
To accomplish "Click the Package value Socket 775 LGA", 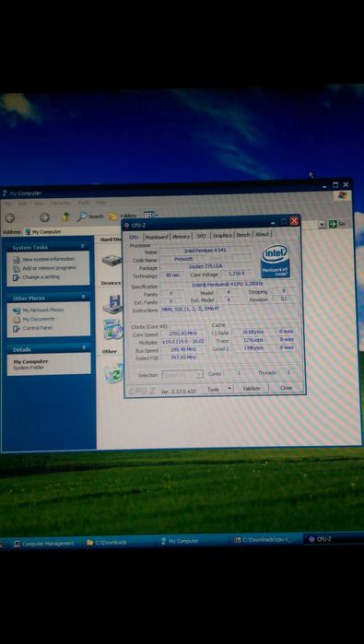I will [x=205, y=266].
